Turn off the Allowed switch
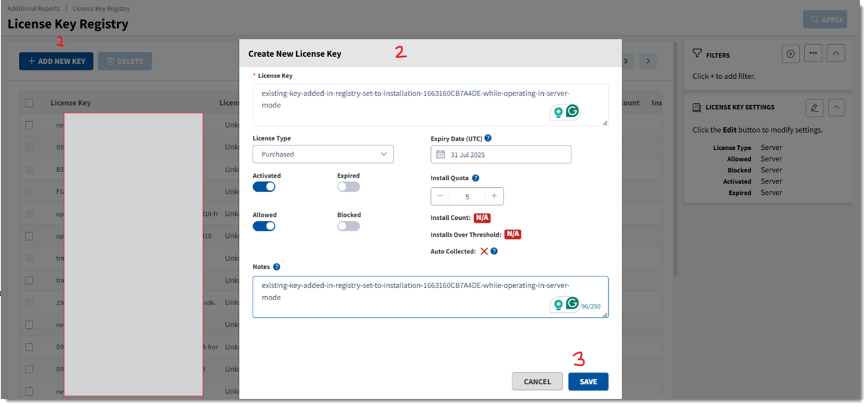The image size is (868, 407). pos(264,226)
